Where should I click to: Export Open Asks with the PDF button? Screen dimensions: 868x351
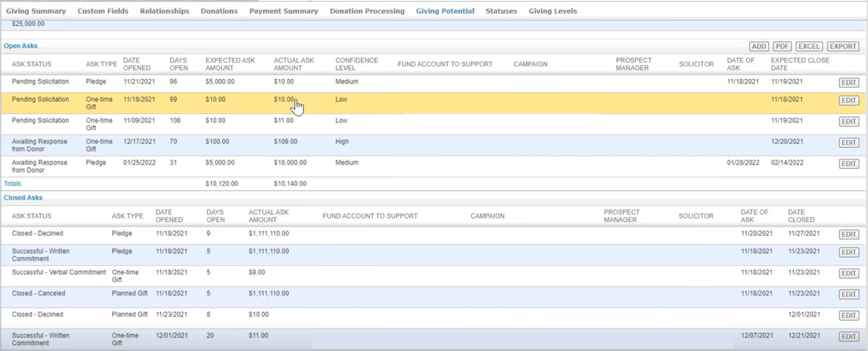(x=782, y=47)
